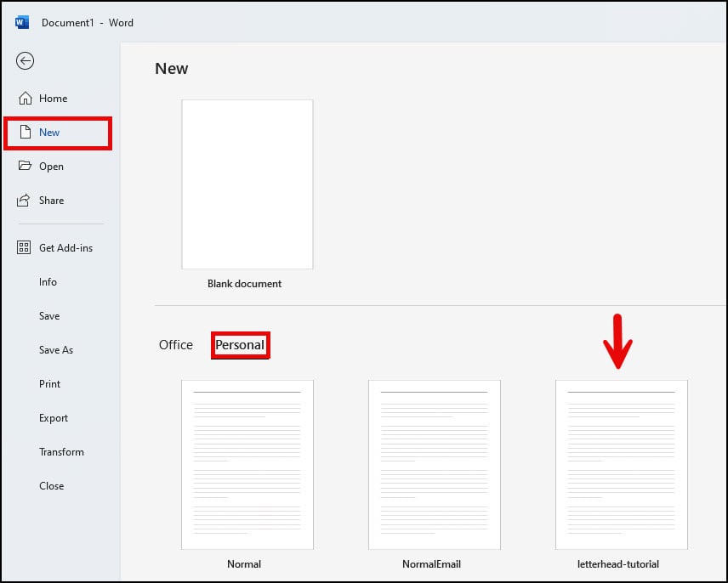Viewport: 728px width, 583px height.
Task: Open the Normal template thumbnail
Action: coord(247,464)
